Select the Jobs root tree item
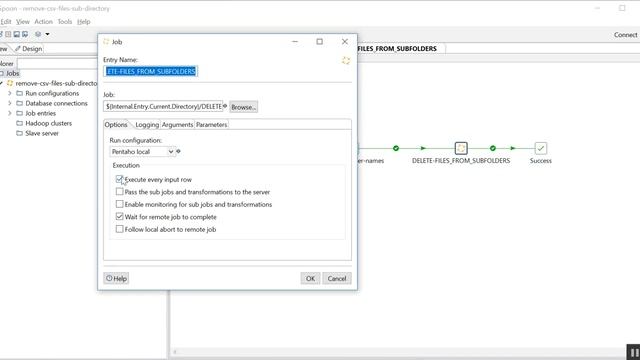640x360 pixels. pos(12,73)
